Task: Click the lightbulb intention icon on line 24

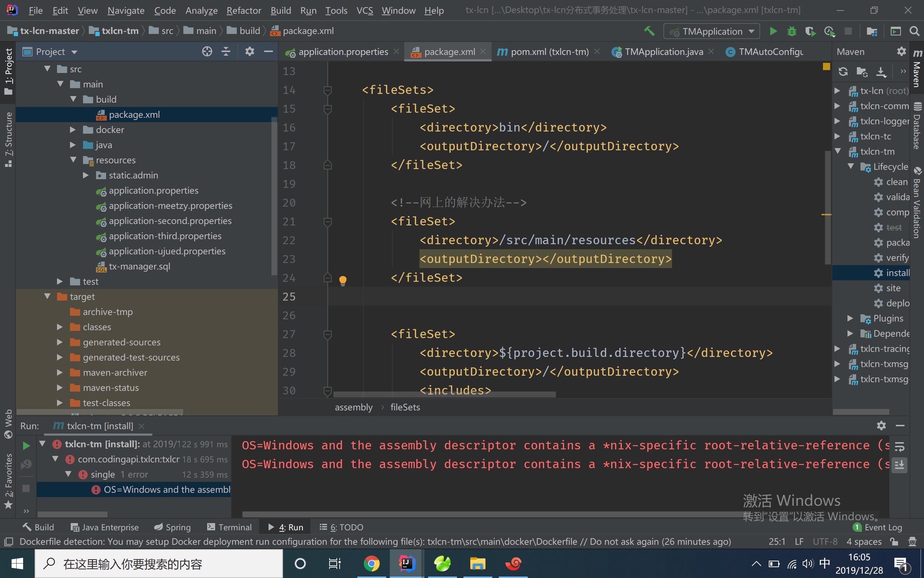Action: (343, 281)
